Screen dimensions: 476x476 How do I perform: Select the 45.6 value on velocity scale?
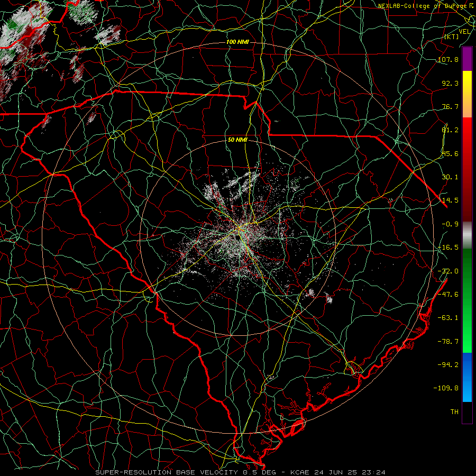(450, 153)
